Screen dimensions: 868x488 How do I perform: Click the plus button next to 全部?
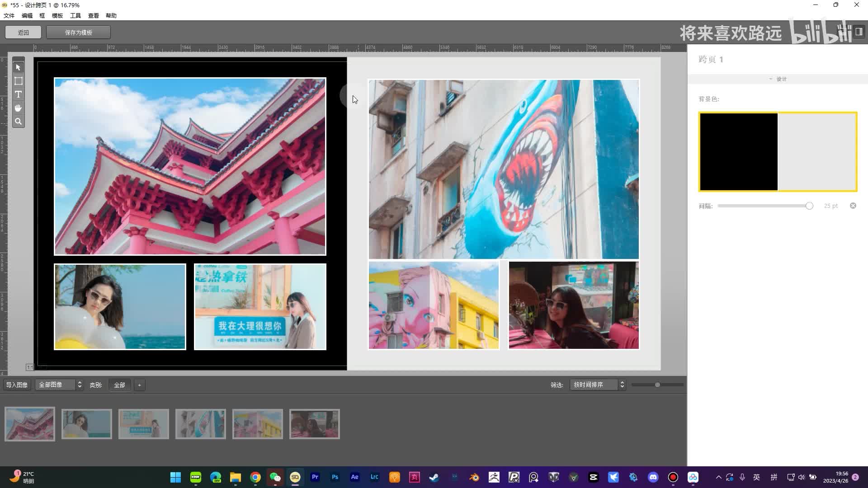139,385
